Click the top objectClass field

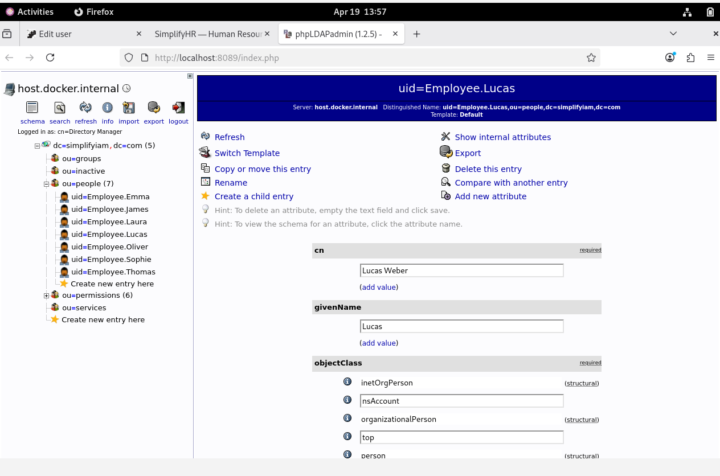[x=461, y=437]
